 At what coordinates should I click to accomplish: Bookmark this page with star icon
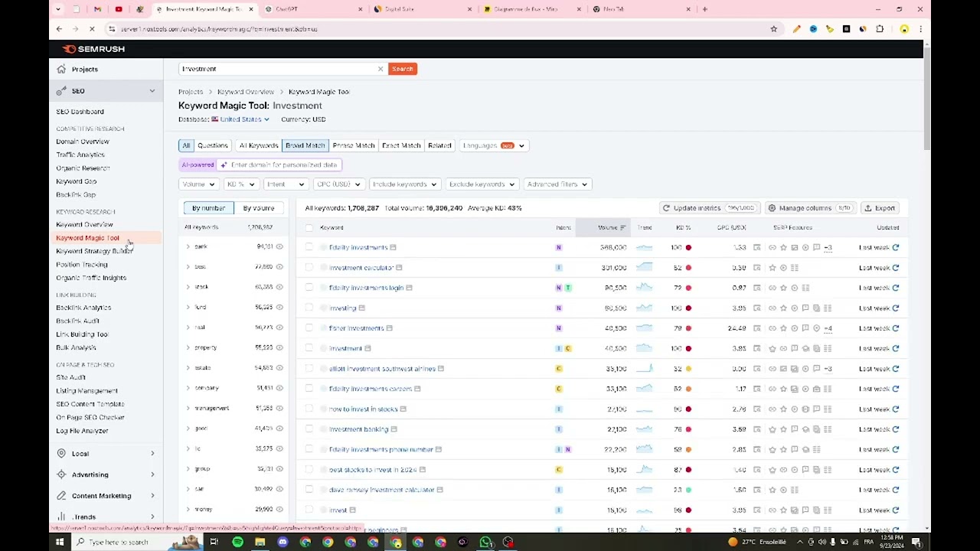[773, 29]
